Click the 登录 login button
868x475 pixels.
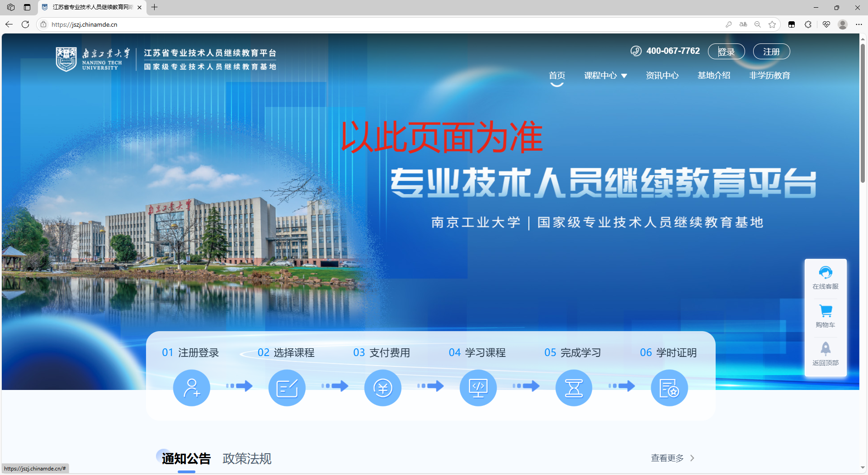tap(726, 52)
